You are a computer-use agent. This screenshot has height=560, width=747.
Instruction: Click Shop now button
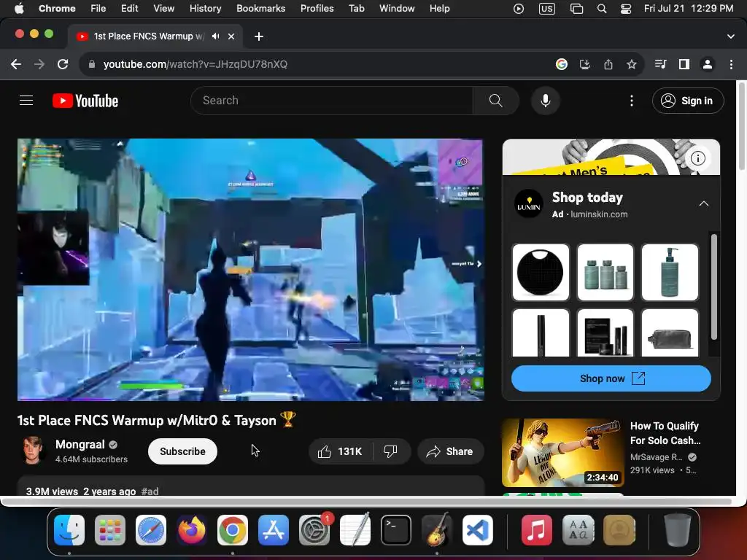coord(611,378)
